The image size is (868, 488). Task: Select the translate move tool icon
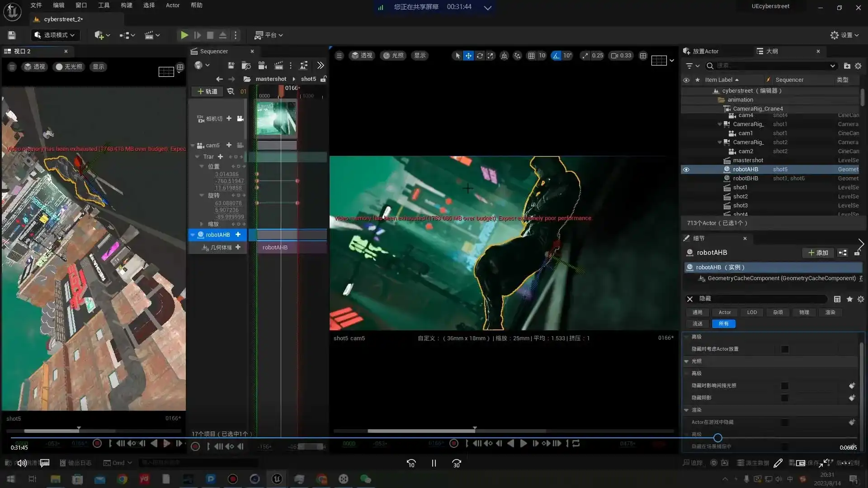(468, 56)
